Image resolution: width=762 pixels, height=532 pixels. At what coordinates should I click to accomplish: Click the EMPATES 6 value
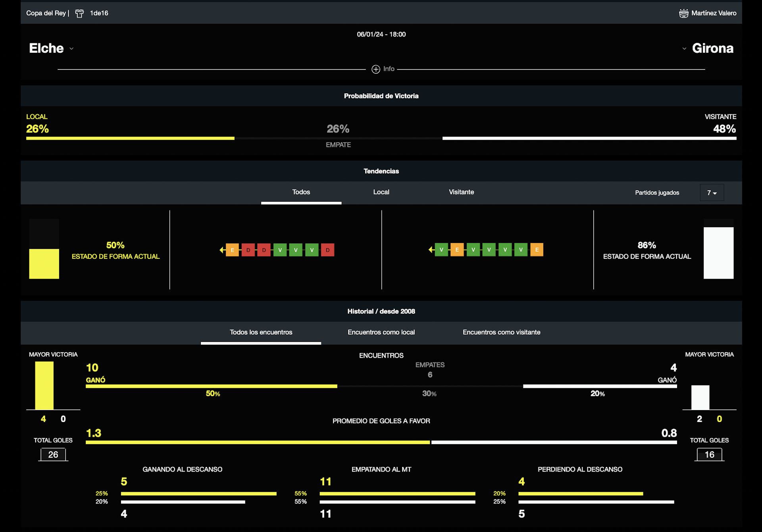point(430,375)
